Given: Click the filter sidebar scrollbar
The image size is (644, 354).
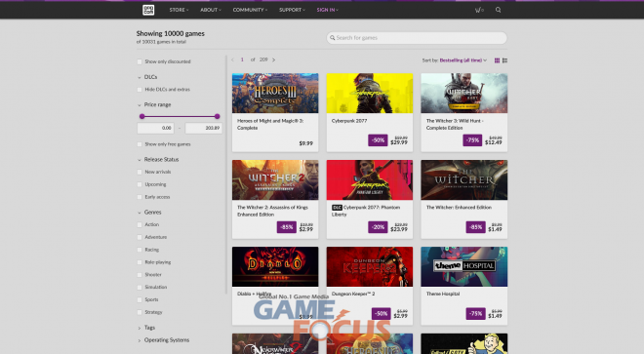Looking at the screenshot, I should pos(226,175).
